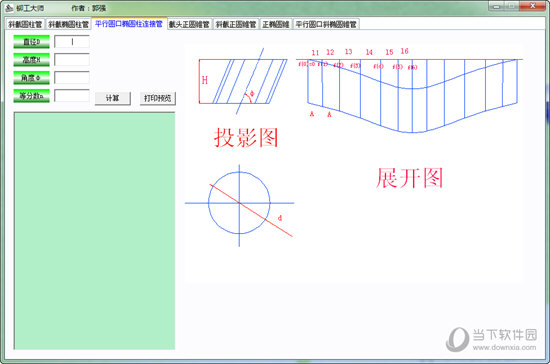Click the green results output area
The height and width of the screenshot is (364, 550).
[94, 231]
